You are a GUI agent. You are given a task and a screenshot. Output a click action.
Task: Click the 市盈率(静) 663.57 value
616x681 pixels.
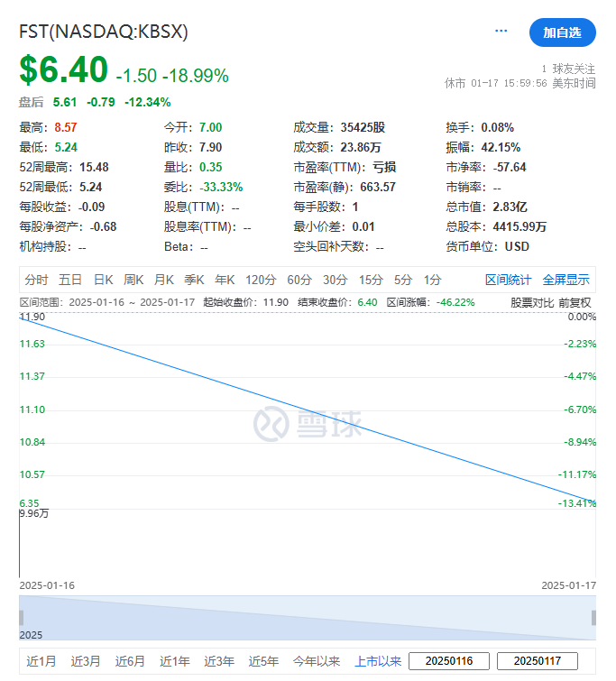(378, 188)
